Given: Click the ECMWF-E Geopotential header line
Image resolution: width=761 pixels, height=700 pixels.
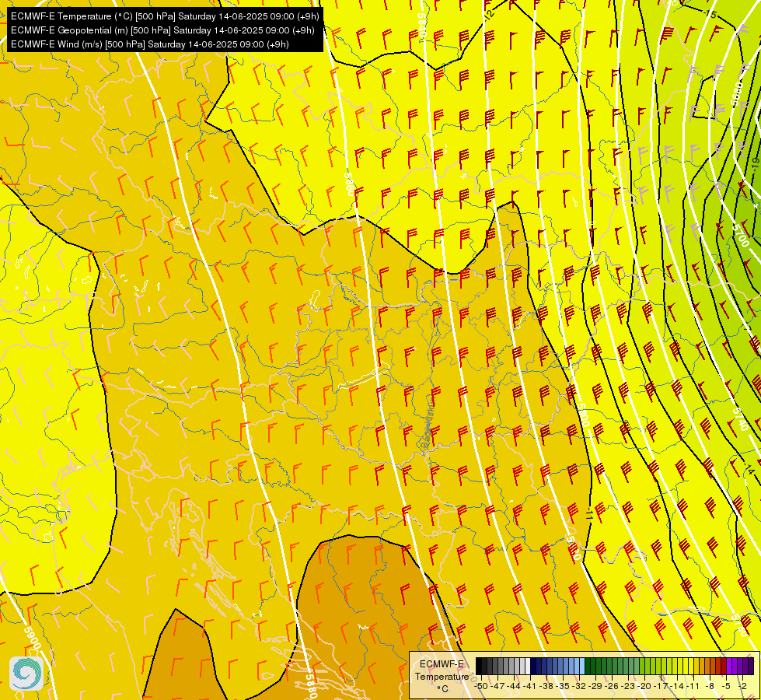Looking at the screenshot, I should 162,30.
